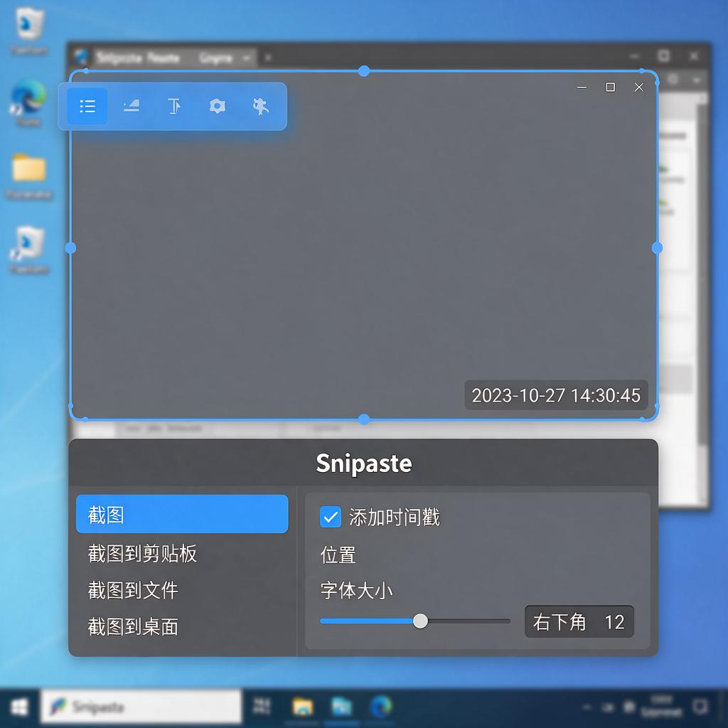Click the 字体大小 slider thumb

pyautogui.click(x=420, y=621)
